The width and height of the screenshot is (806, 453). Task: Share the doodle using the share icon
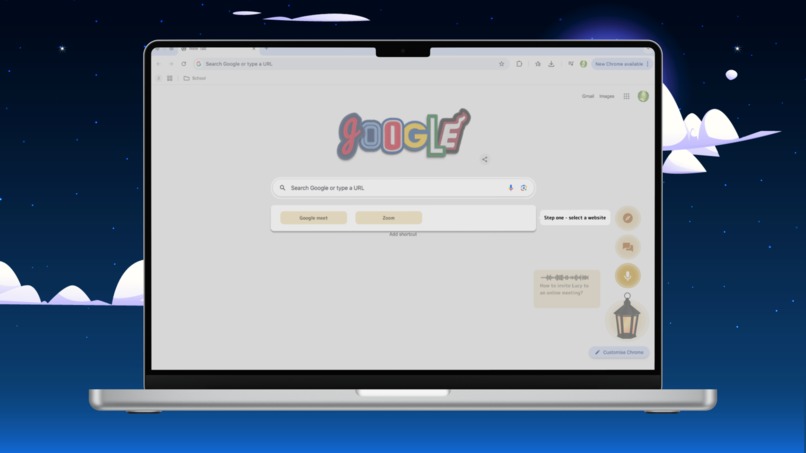click(x=485, y=159)
